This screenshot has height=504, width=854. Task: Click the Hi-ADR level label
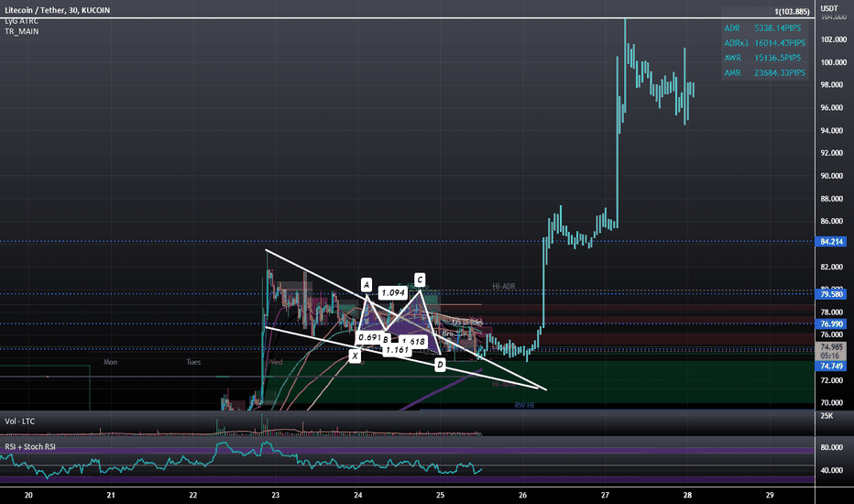click(504, 286)
